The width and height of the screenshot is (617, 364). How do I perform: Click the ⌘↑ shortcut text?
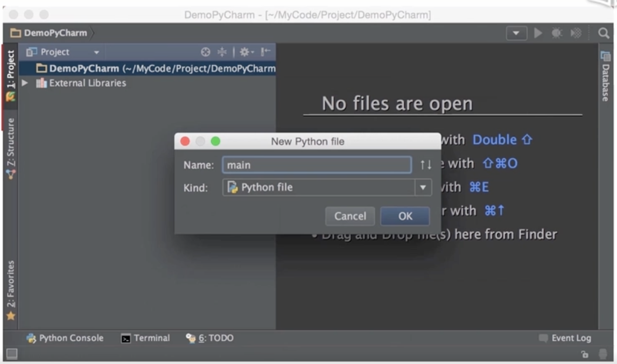point(494,211)
